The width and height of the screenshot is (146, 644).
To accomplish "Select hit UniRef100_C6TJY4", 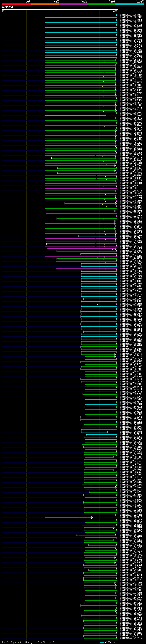I will [131, 58].
